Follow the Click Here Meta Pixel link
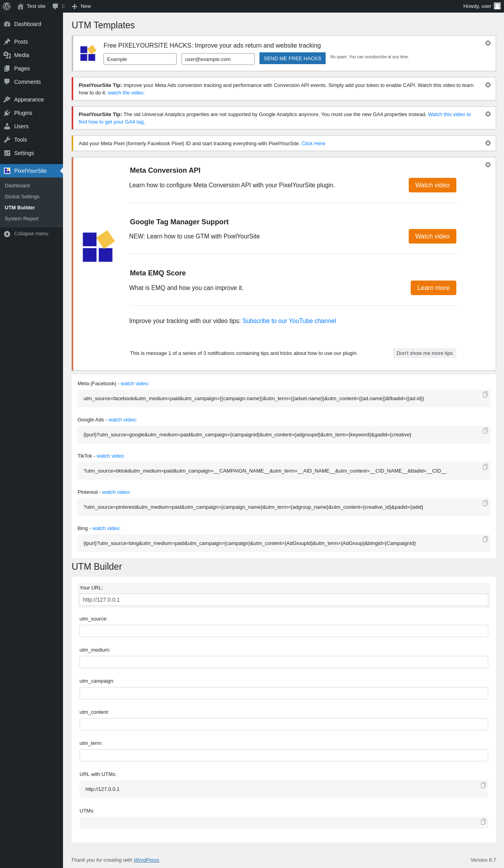The width and height of the screenshot is (504, 868). pos(313,144)
